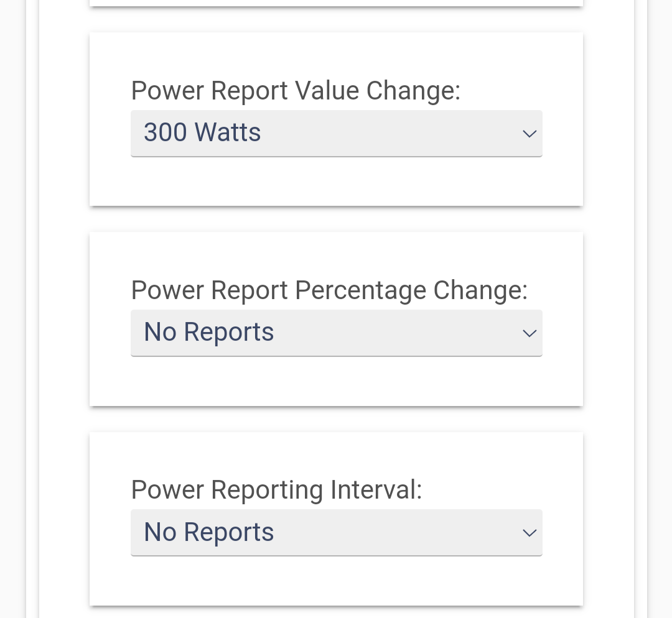The width and height of the screenshot is (672, 618).
Task: Click the '300 Watts' selected value text
Action: click(202, 132)
